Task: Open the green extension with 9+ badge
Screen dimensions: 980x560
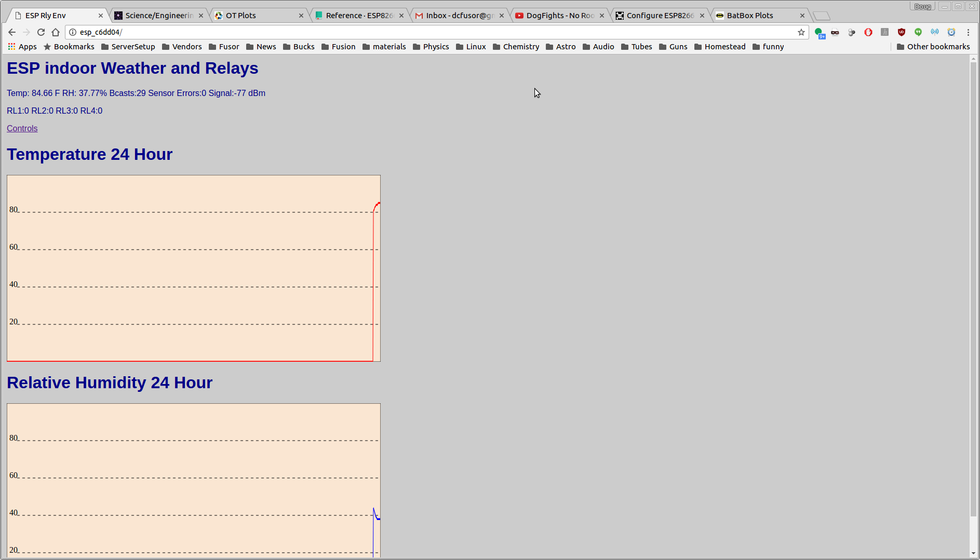Action: (820, 33)
